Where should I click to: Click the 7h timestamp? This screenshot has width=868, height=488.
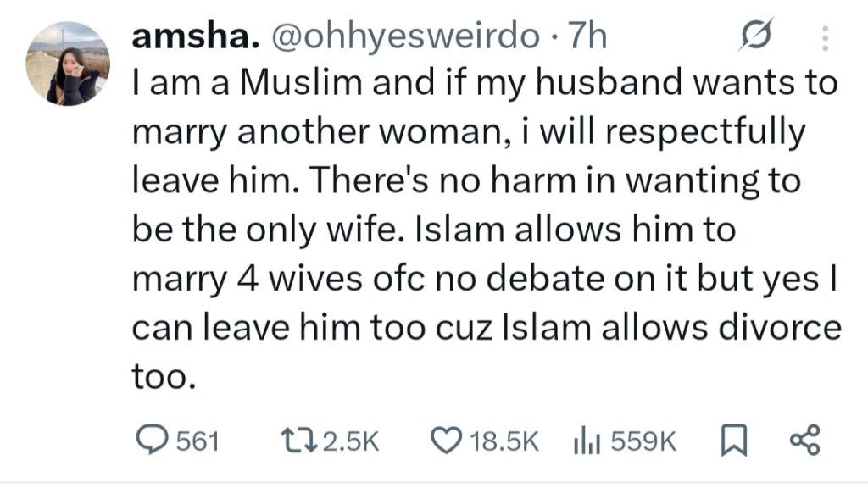[x=587, y=37]
